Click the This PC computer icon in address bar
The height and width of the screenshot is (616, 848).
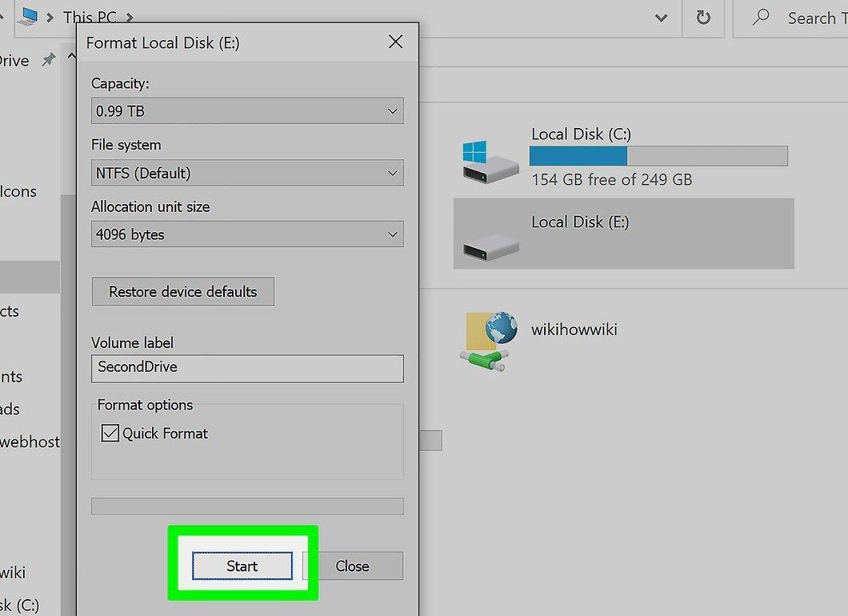(x=28, y=16)
